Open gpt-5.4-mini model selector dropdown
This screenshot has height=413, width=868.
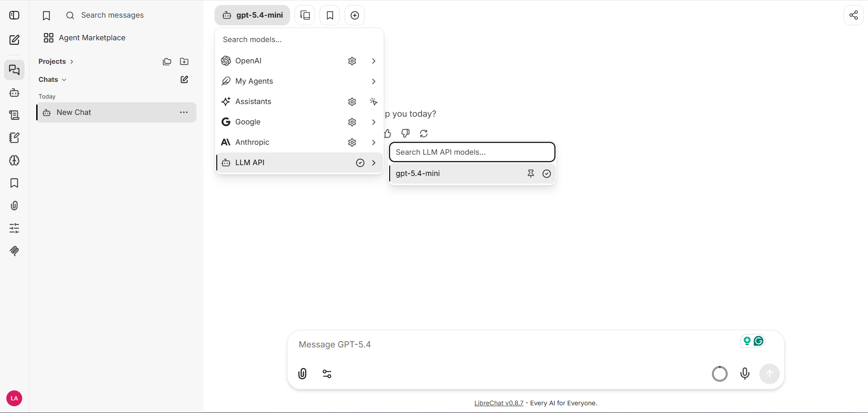pyautogui.click(x=253, y=15)
